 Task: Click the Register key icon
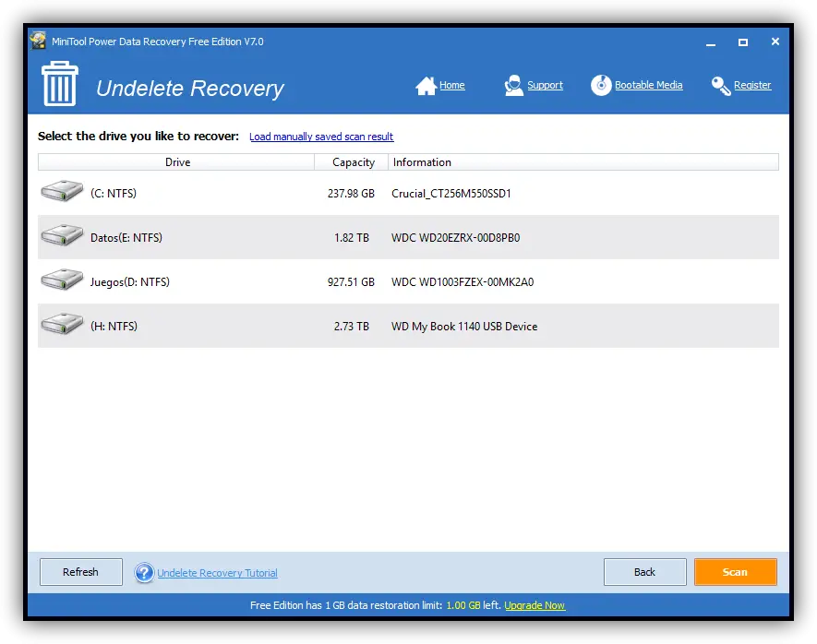(x=721, y=86)
